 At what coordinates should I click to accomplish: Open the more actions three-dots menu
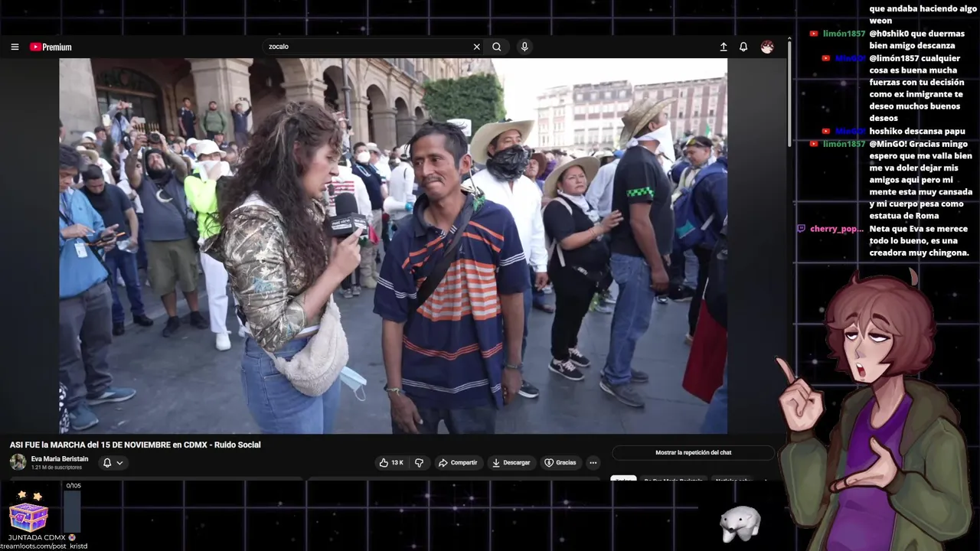pyautogui.click(x=593, y=462)
